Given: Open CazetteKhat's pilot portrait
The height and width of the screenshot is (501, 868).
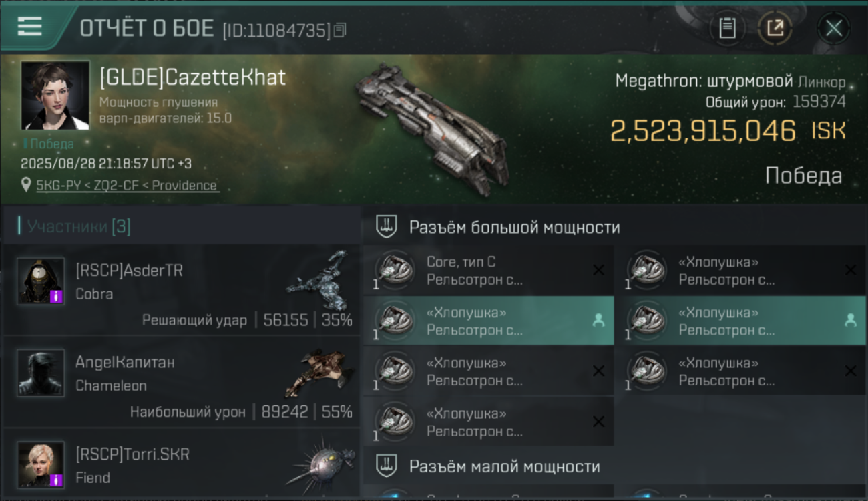Looking at the screenshot, I should pyautogui.click(x=55, y=95).
